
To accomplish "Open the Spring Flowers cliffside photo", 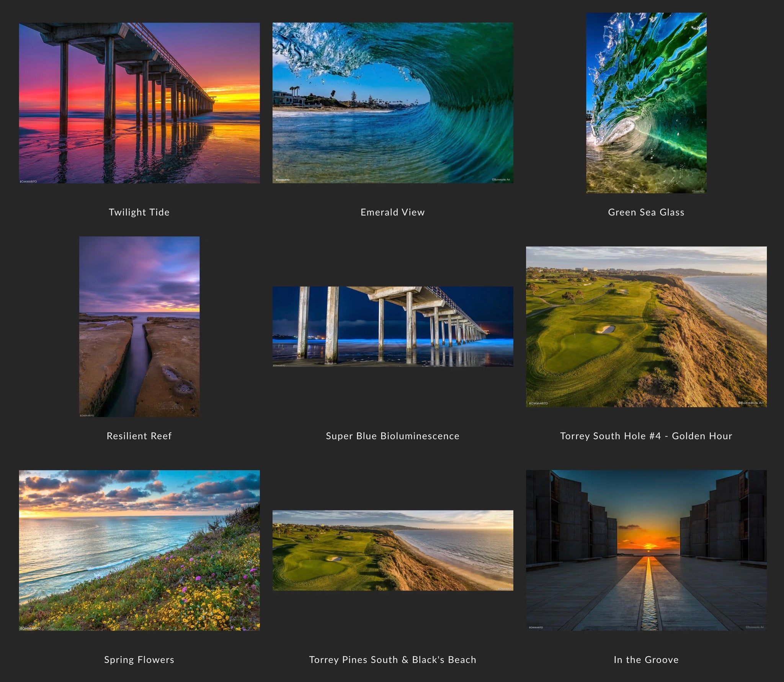I will (x=139, y=550).
